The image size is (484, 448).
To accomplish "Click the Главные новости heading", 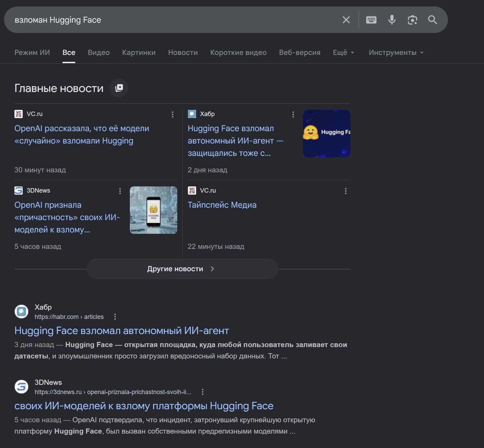I will (59, 88).
